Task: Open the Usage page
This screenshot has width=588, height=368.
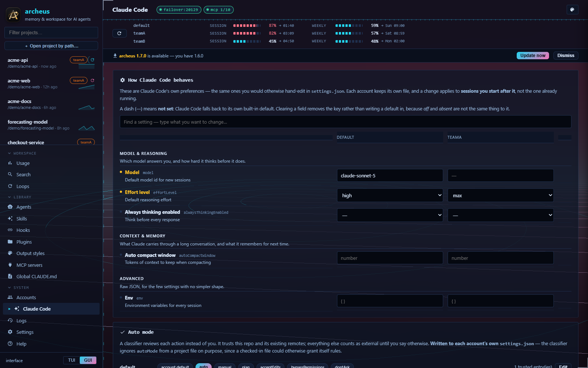Action: coord(51,163)
